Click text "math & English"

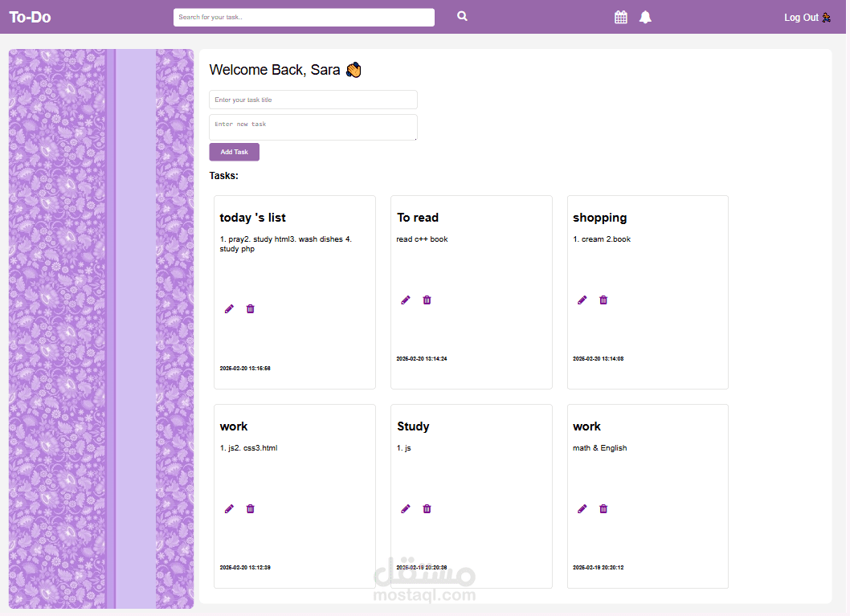[x=599, y=448]
